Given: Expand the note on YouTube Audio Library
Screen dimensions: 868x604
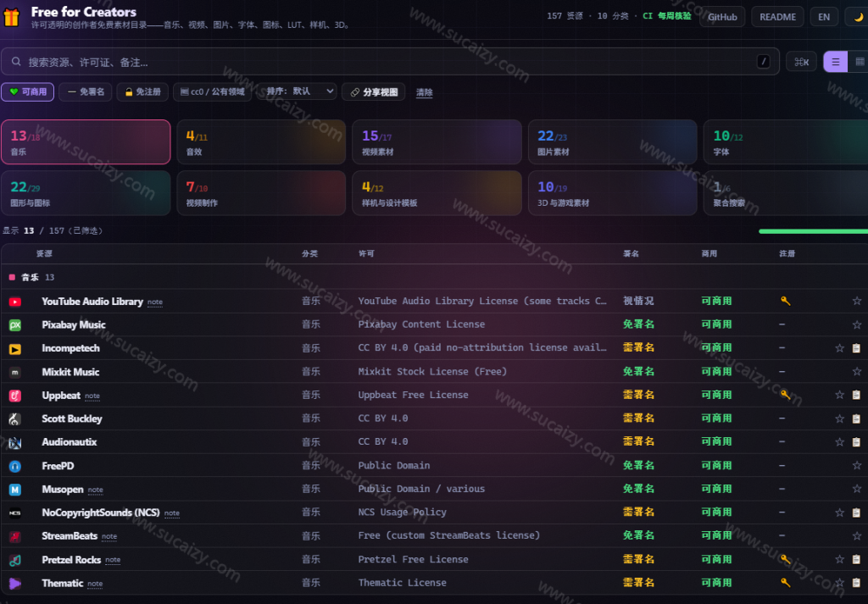Looking at the screenshot, I should coord(155,302).
